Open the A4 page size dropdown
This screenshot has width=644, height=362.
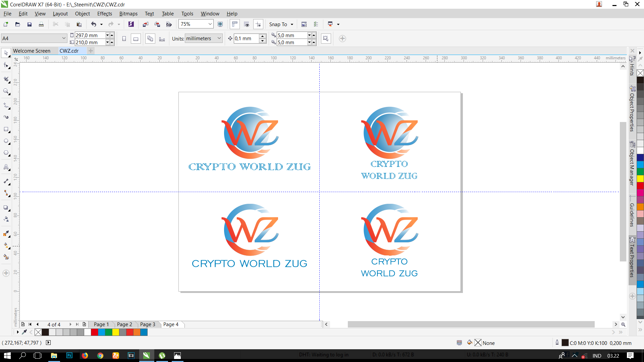pyautogui.click(x=63, y=38)
